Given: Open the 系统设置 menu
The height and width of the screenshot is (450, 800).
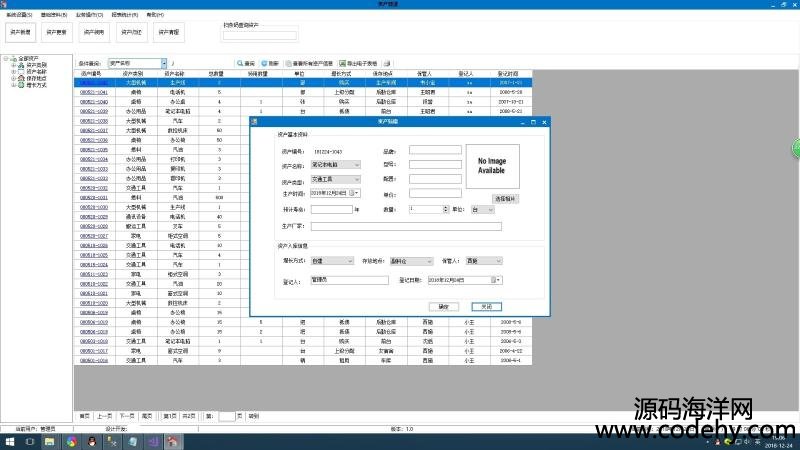Looking at the screenshot, I should (x=19, y=15).
